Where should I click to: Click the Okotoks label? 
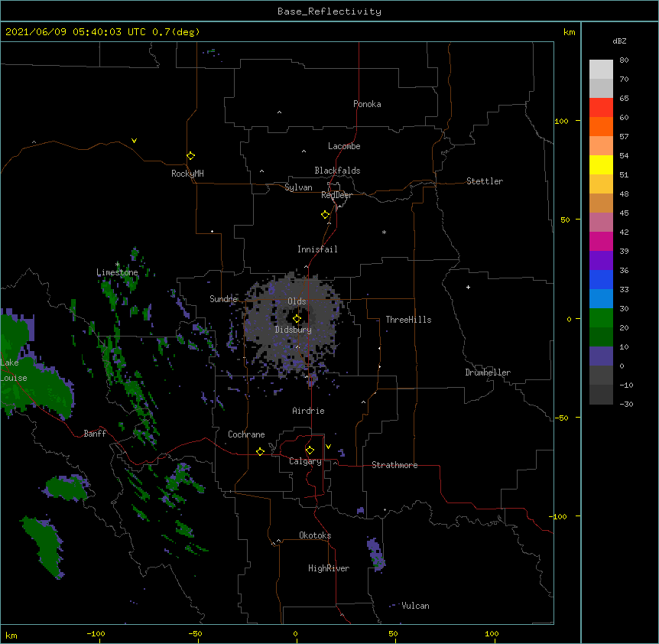click(x=315, y=535)
